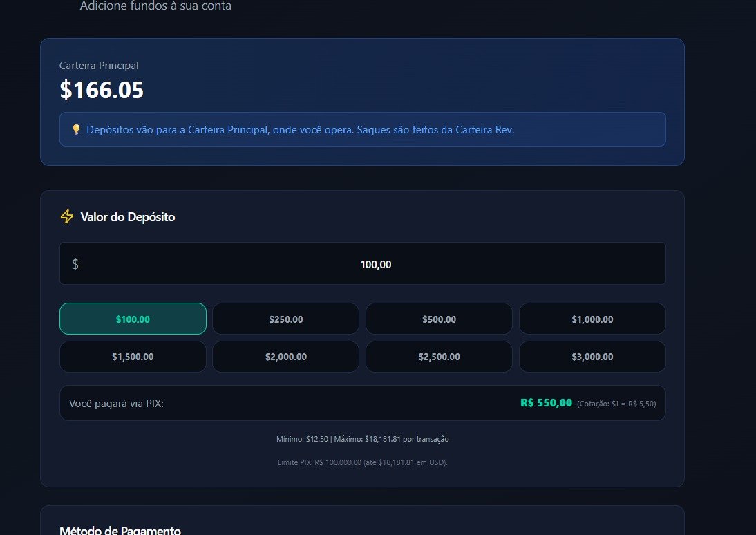Click the Adicione fundos à sua conta subtitle

155,6
